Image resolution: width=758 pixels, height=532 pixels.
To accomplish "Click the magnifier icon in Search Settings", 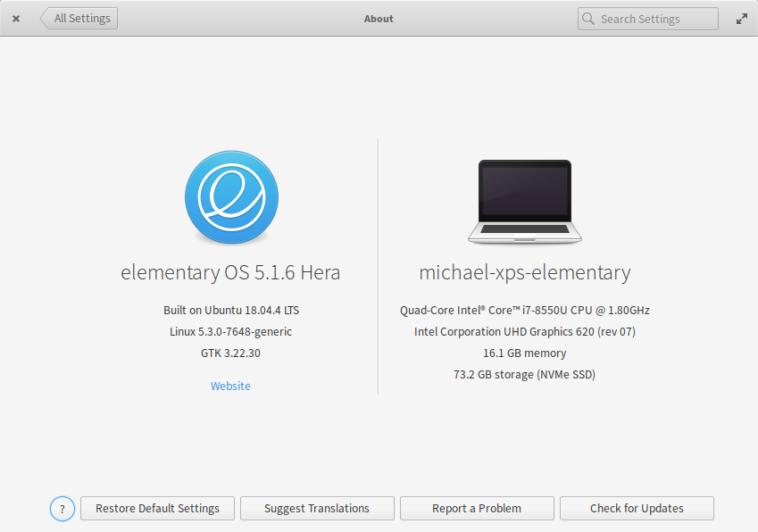I will point(587,18).
